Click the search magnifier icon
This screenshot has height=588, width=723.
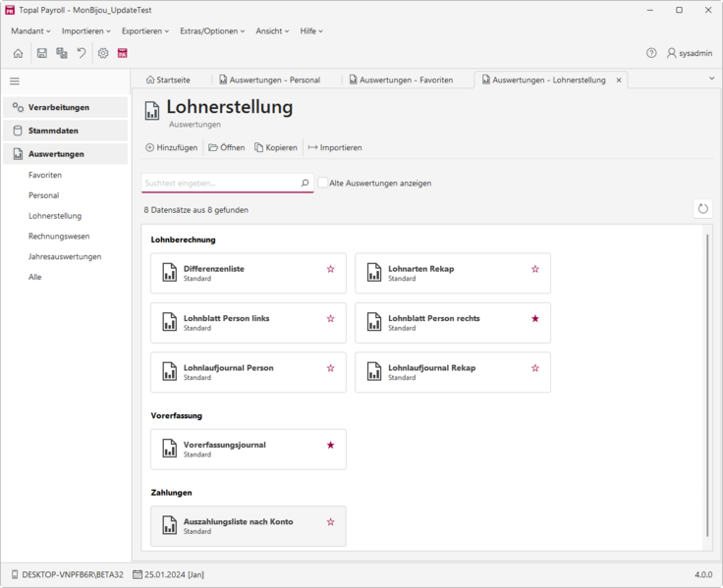pyautogui.click(x=305, y=183)
